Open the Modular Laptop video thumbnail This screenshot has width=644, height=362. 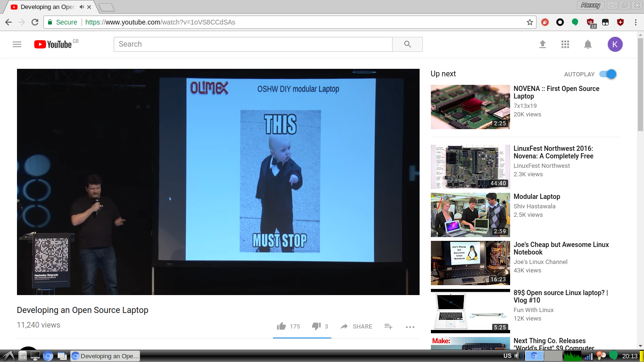[471, 214]
